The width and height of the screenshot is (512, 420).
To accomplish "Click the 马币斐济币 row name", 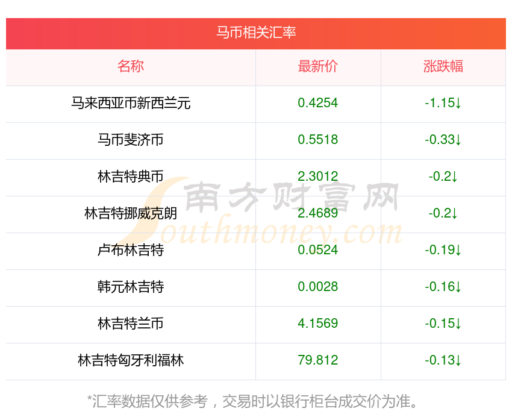I will [131, 140].
